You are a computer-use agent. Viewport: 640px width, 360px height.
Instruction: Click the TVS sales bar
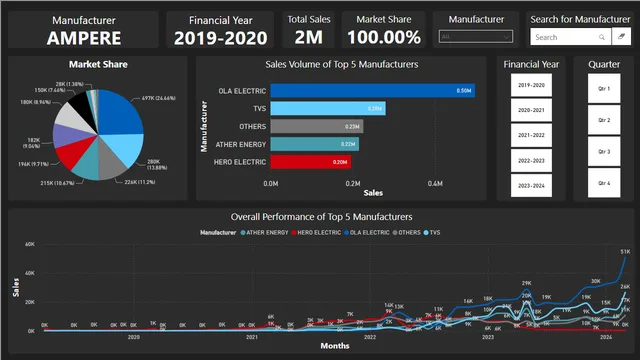[x=328, y=109]
